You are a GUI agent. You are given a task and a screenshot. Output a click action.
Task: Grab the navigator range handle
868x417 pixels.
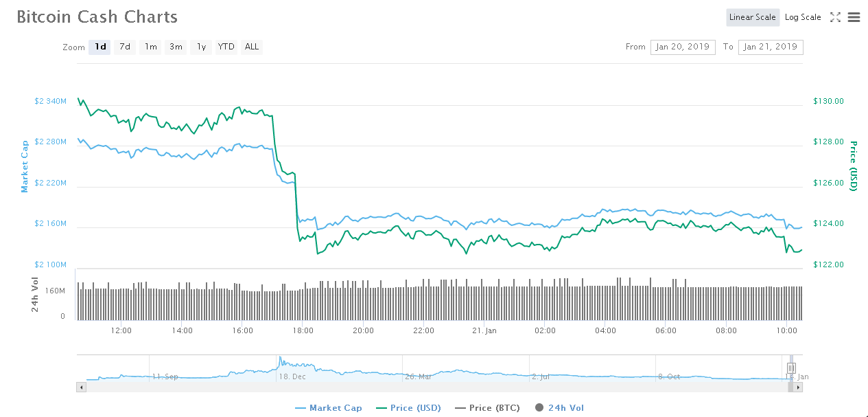790,368
